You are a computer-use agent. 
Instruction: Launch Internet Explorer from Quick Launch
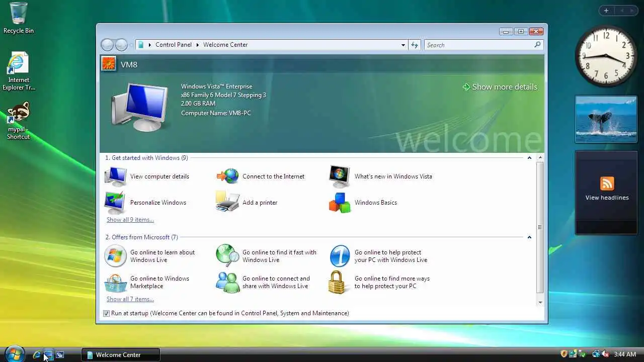tap(37, 354)
